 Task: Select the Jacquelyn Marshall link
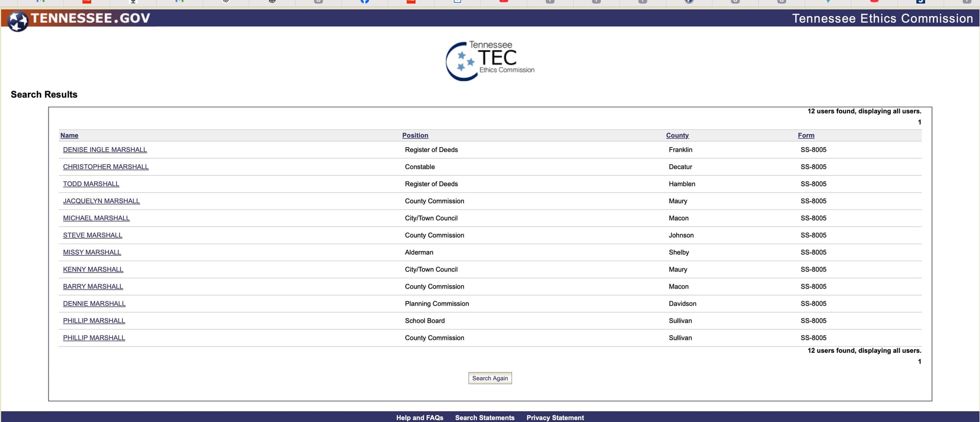click(101, 201)
